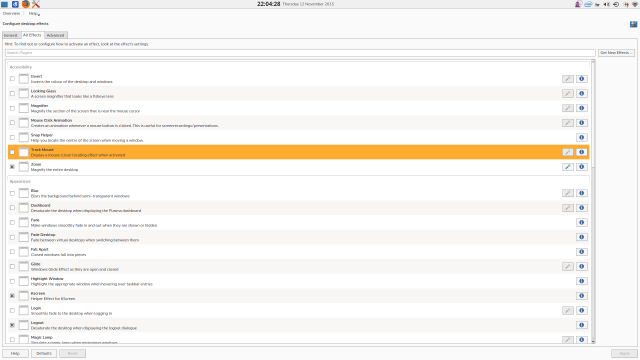Open settings wrench for Looking Glass effect

tap(568, 93)
